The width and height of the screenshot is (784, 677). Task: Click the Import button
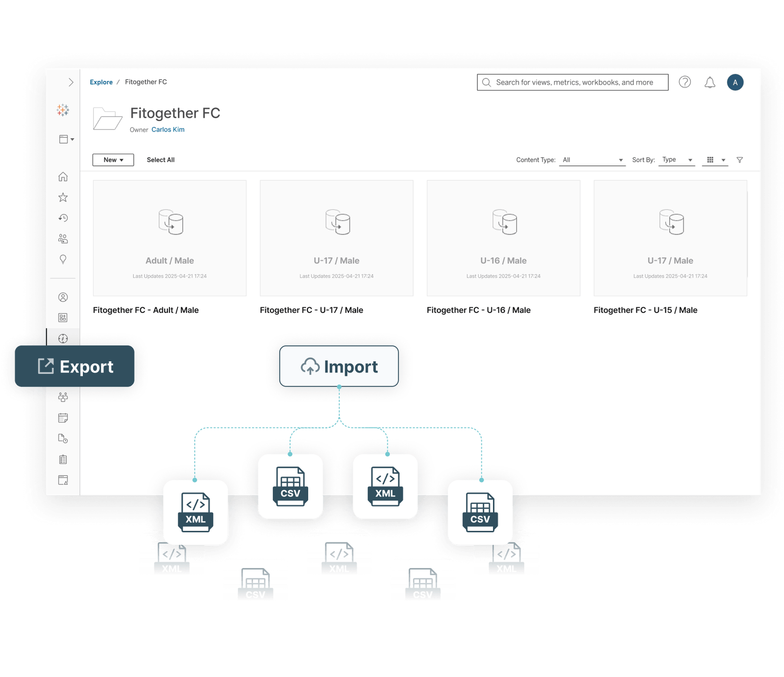coord(339,366)
